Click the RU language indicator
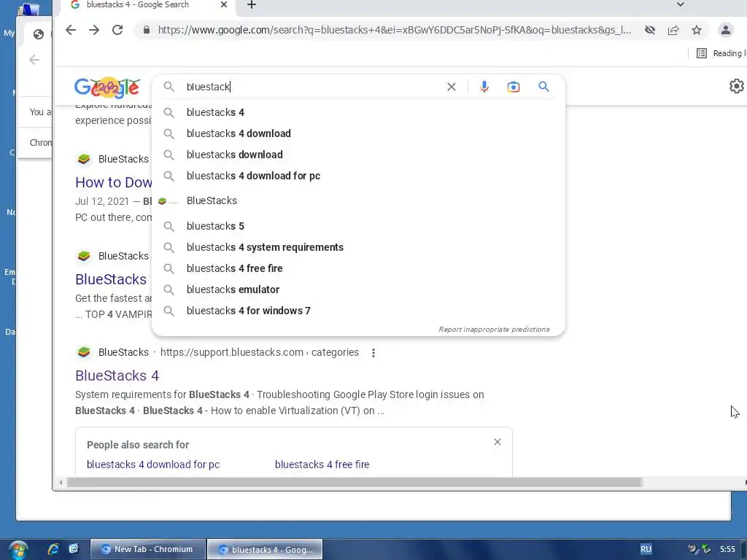The width and height of the screenshot is (747, 560). click(646, 549)
